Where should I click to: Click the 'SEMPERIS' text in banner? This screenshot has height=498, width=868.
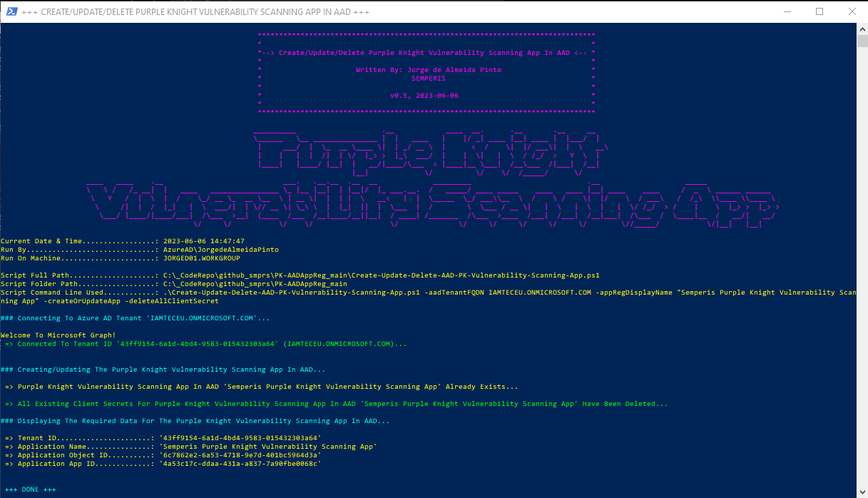point(428,78)
